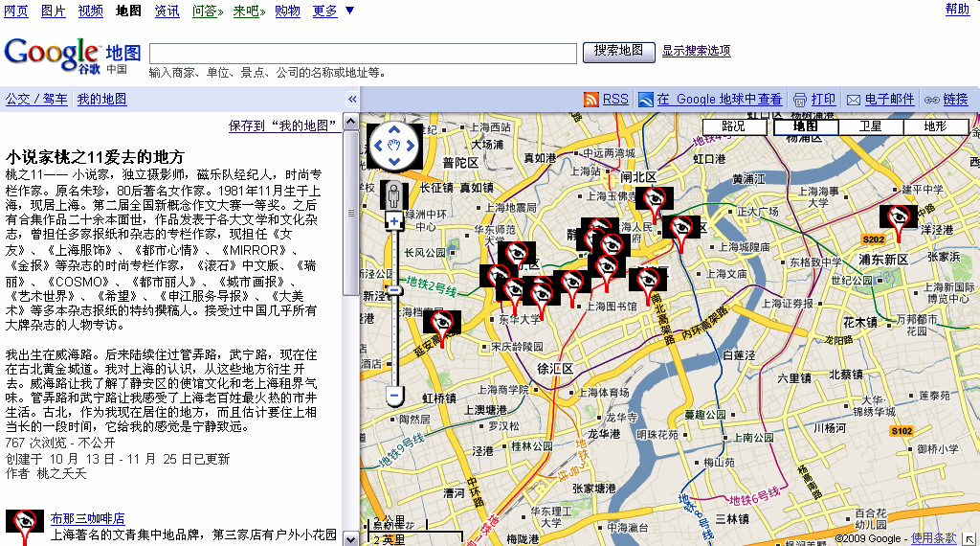Image resolution: width=980 pixels, height=546 pixels.
Task: Click the Google 地图 logo
Action: (x=72, y=57)
